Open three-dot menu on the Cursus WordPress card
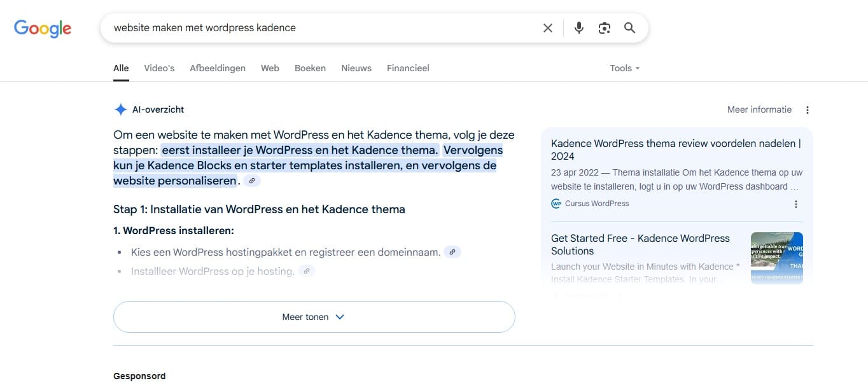The height and width of the screenshot is (383, 868). (795, 204)
